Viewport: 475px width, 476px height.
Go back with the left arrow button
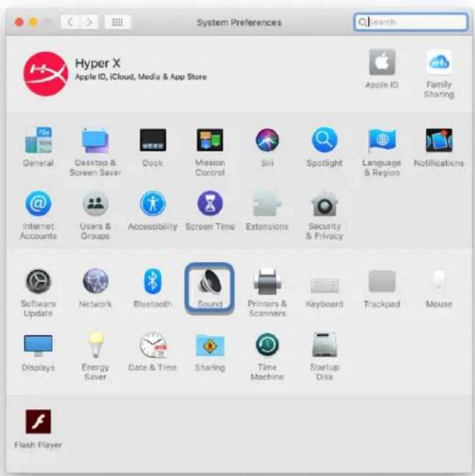(x=70, y=22)
